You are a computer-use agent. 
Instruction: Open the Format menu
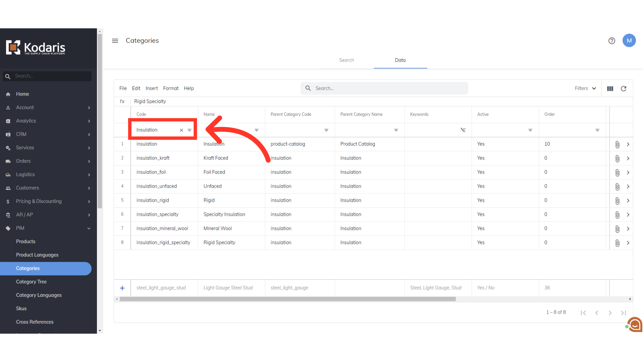tap(171, 88)
